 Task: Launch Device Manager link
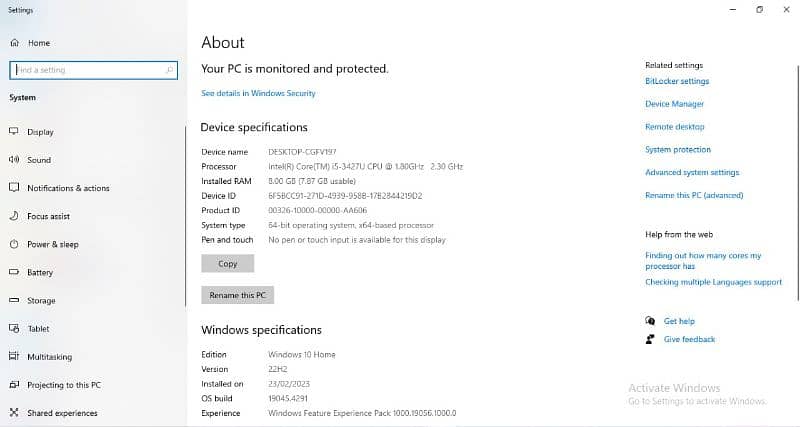click(x=674, y=104)
